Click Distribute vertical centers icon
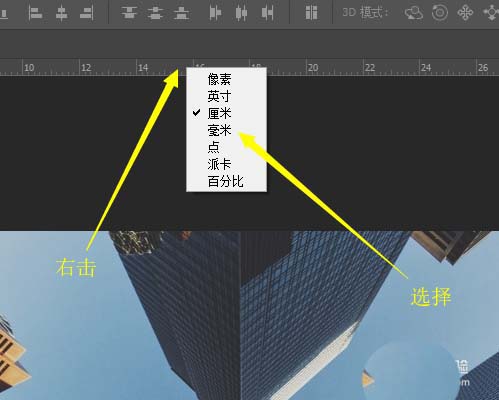The image size is (499, 400). coord(155,13)
